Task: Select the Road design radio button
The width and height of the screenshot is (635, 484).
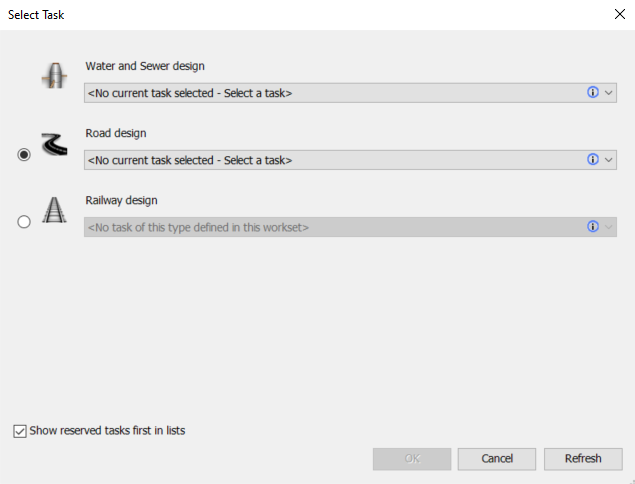Action: [x=24, y=154]
